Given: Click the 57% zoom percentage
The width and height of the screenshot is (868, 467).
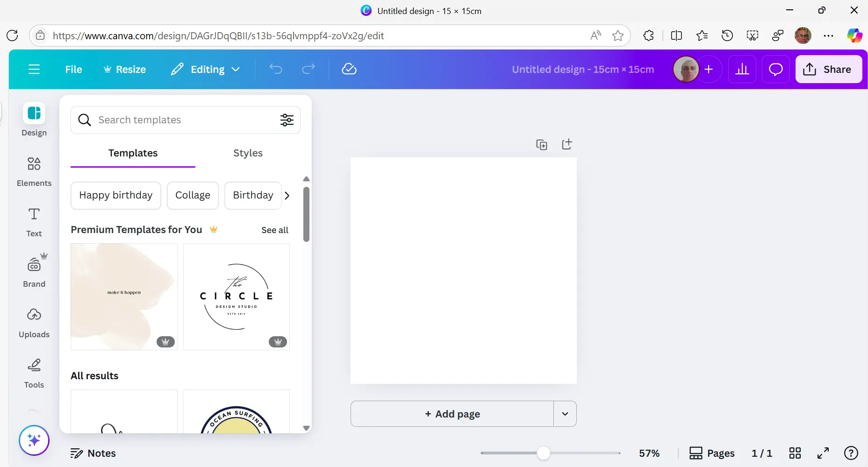Looking at the screenshot, I should click(x=649, y=453).
